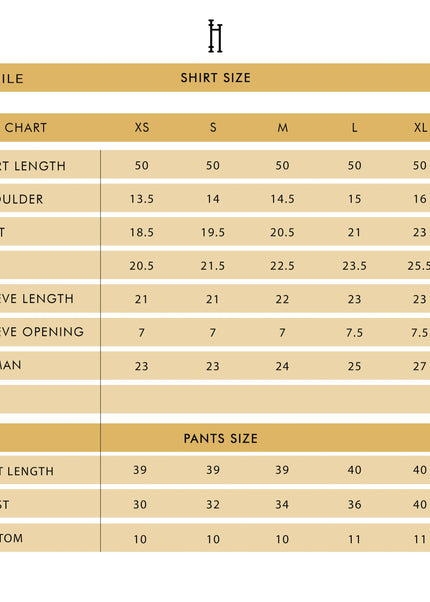This screenshot has width=430, height=602.
Task: Select the XS column header
Action: click(x=142, y=127)
